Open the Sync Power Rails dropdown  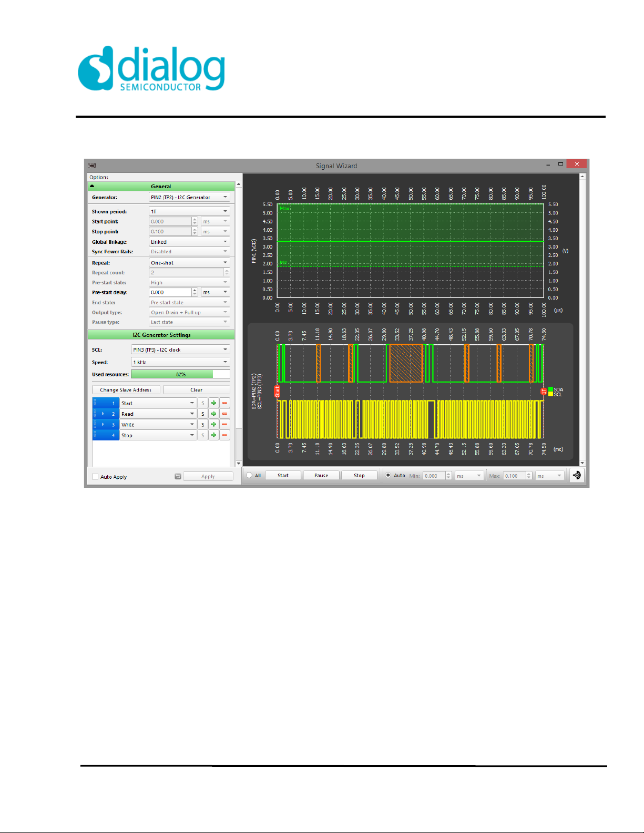click(x=189, y=252)
